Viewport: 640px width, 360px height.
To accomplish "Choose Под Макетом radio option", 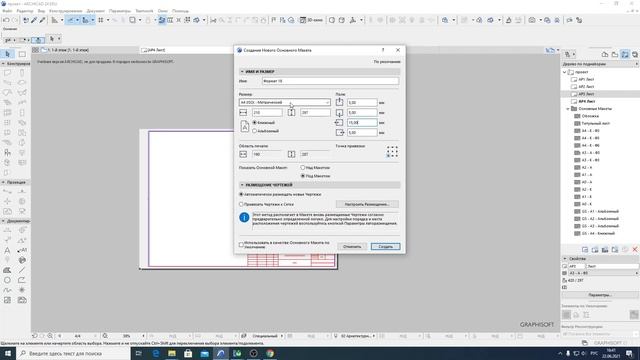I will [x=303, y=176].
